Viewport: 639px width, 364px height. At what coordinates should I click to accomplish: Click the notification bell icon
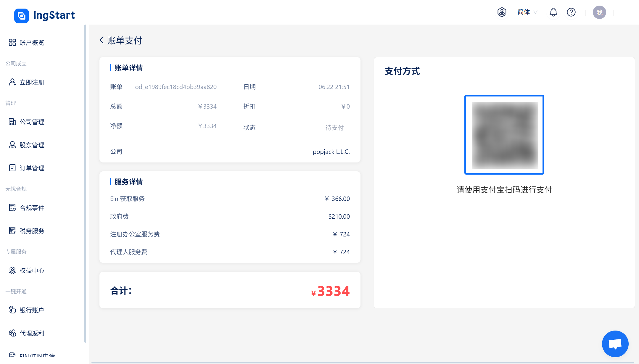553,12
